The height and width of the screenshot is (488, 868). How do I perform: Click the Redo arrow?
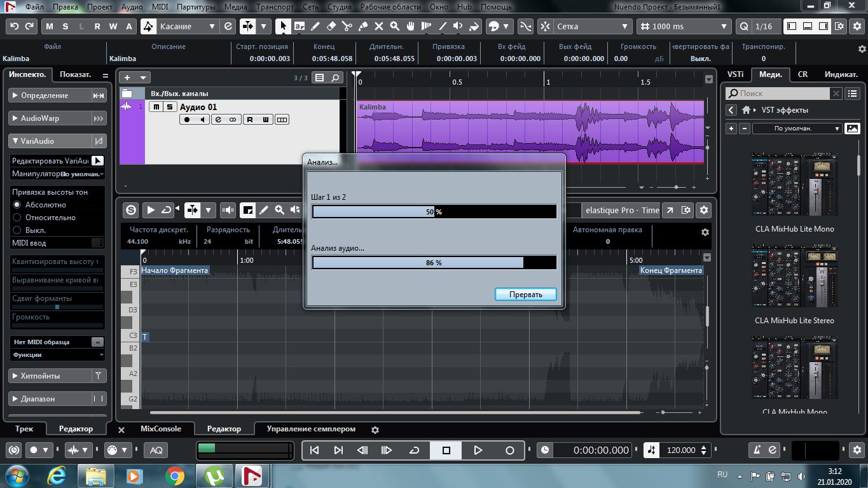(30, 26)
